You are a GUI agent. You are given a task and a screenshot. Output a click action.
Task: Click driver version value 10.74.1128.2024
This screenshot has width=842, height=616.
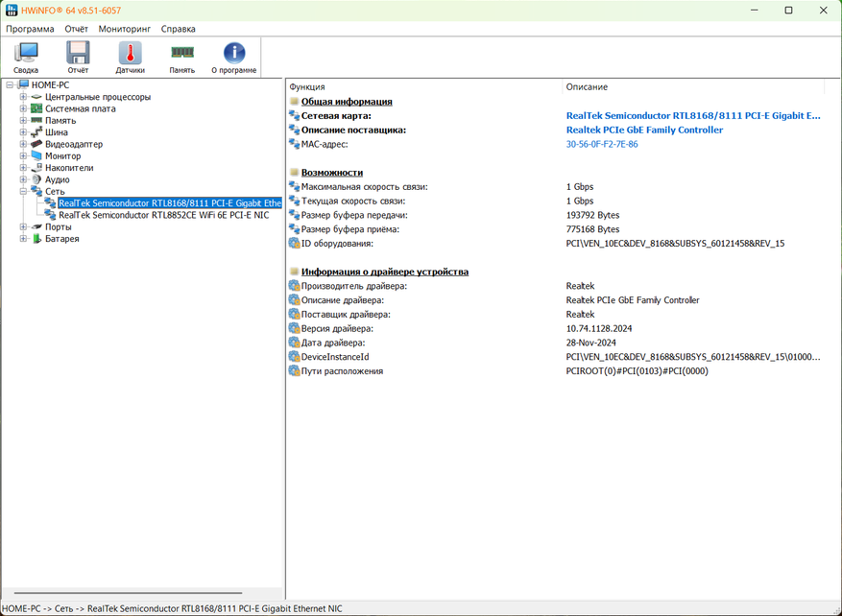coord(599,328)
